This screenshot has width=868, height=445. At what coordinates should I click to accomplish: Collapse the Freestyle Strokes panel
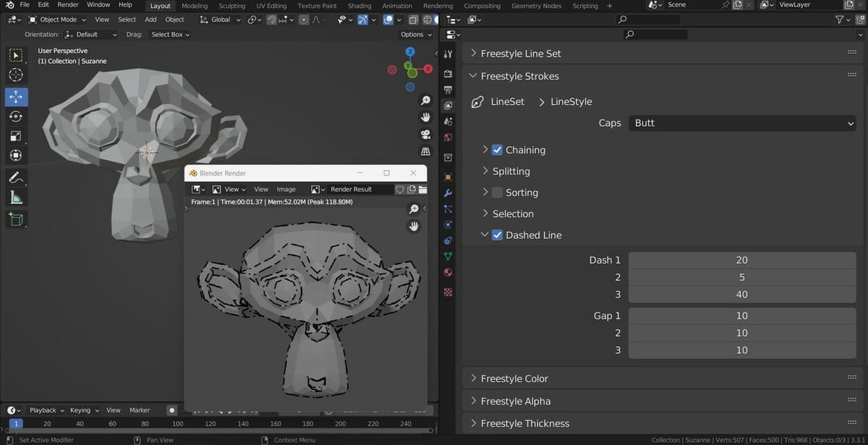click(x=519, y=76)
